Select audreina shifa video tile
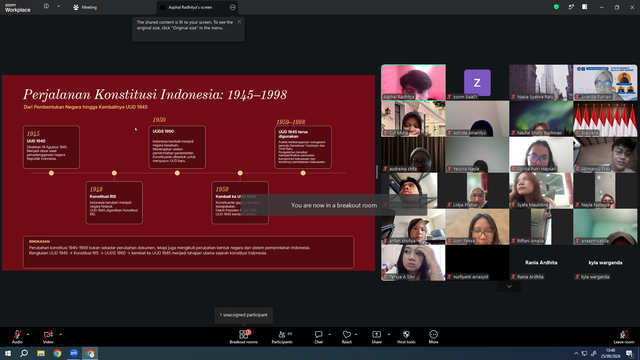 (x=413, y=154)
